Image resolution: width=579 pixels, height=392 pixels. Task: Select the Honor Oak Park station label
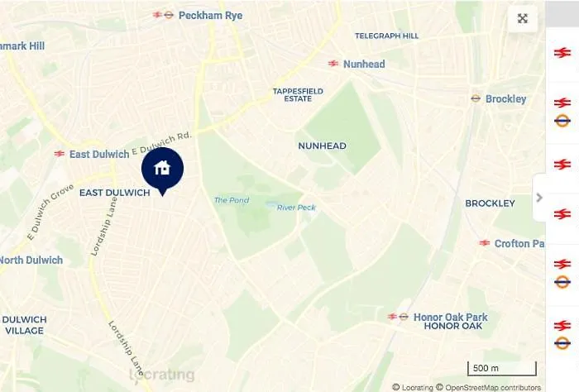pyautogui.click(x=451, y=317)
